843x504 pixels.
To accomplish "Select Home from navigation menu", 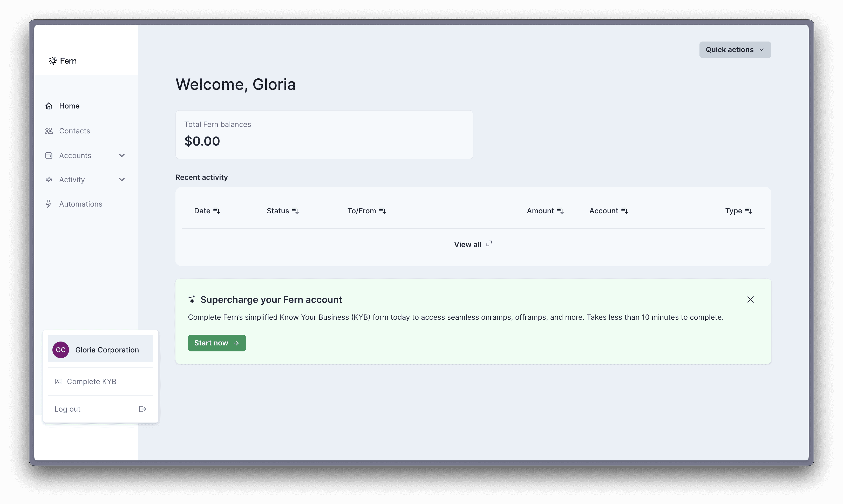I will click(x=69, y=106).
